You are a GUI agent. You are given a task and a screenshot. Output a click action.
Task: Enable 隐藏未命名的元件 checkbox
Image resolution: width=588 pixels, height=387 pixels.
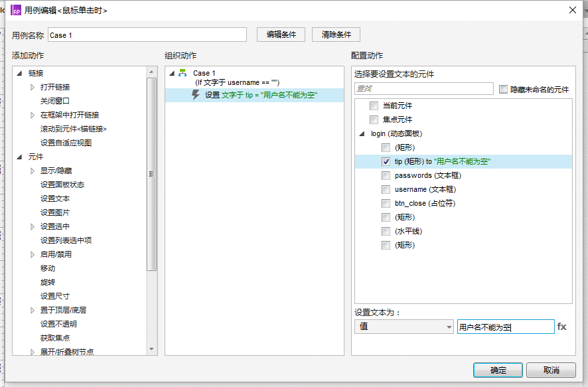pos(503,89)
